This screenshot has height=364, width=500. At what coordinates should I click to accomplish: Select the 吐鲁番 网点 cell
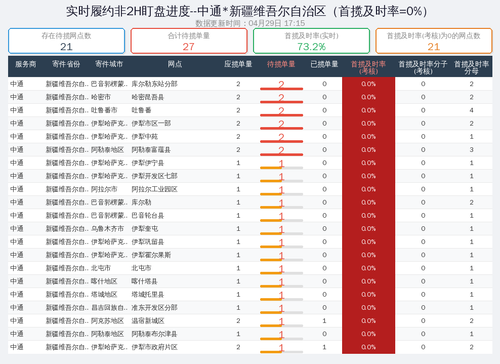coord(141,110)
